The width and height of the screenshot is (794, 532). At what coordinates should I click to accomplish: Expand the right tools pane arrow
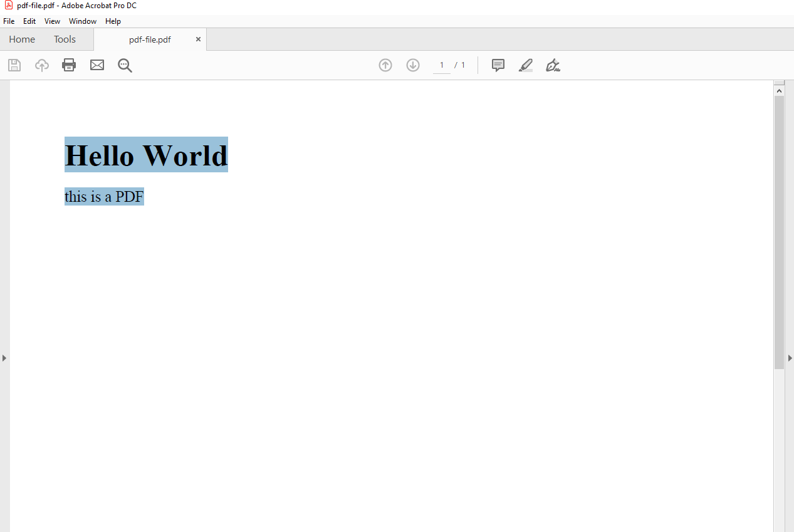[790, 358]
